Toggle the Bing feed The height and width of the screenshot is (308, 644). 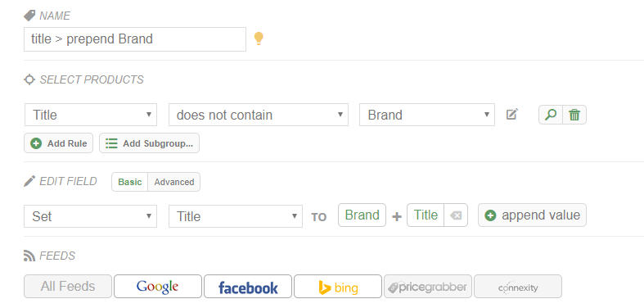[338, 286]
